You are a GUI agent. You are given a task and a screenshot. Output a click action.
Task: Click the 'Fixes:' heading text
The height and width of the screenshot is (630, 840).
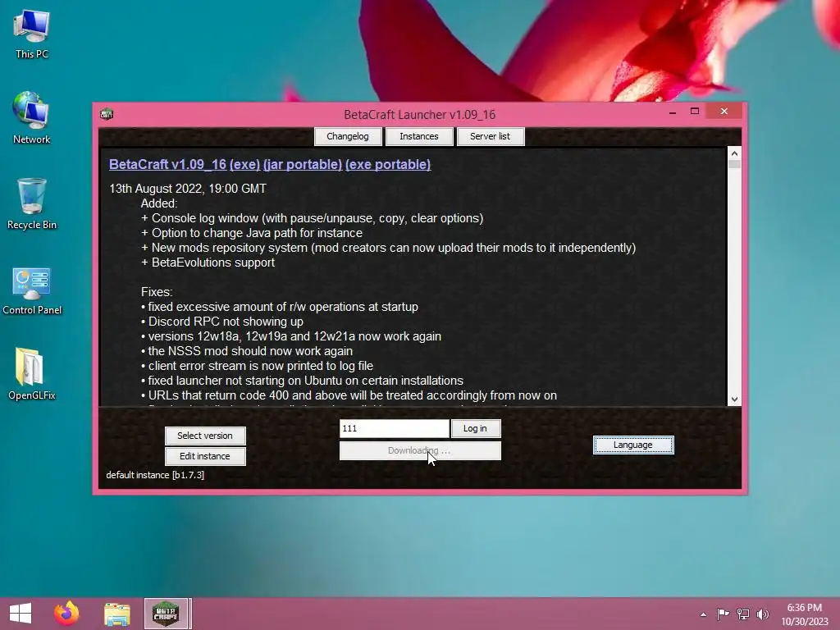[x=157, y=292]
